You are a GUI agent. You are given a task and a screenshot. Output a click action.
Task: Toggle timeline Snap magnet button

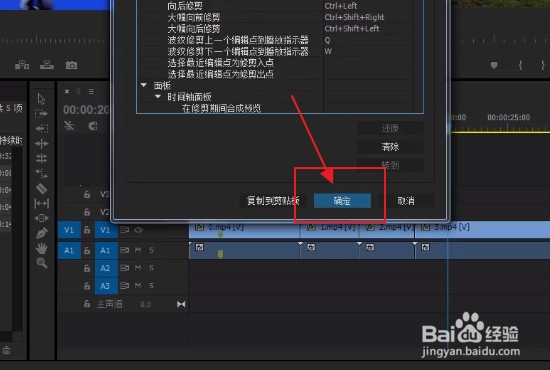(x=93, y=126)
